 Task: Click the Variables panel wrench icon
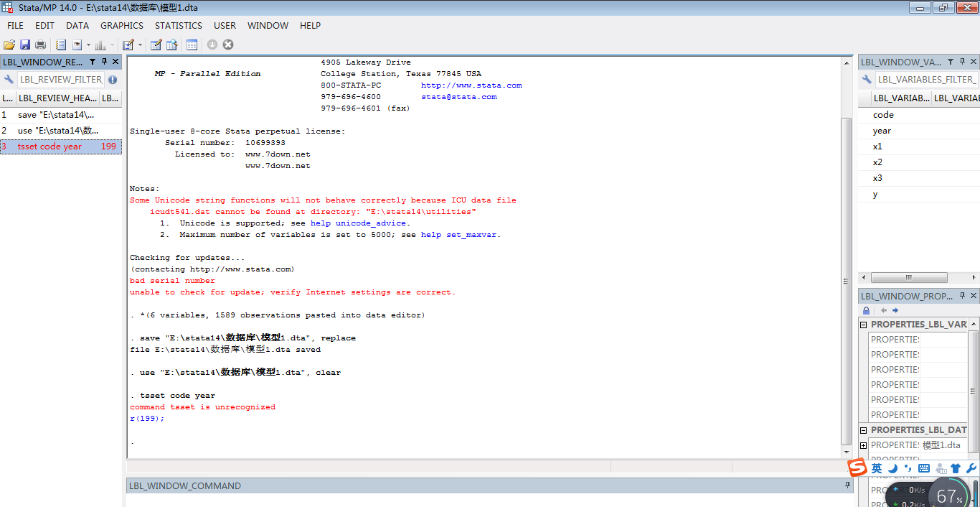pyautogui.click(x=867, y=80)
